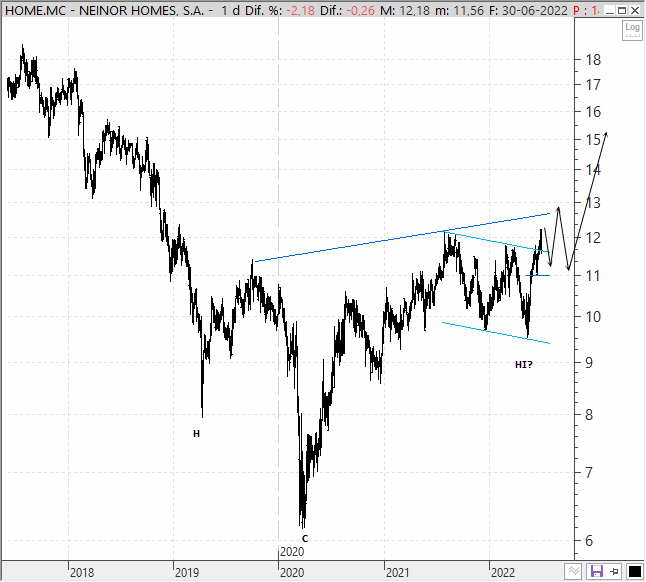This screenshot has width=646, height=582.
Task: Click the 9 price axis label
Action: (x=589, y=362)
